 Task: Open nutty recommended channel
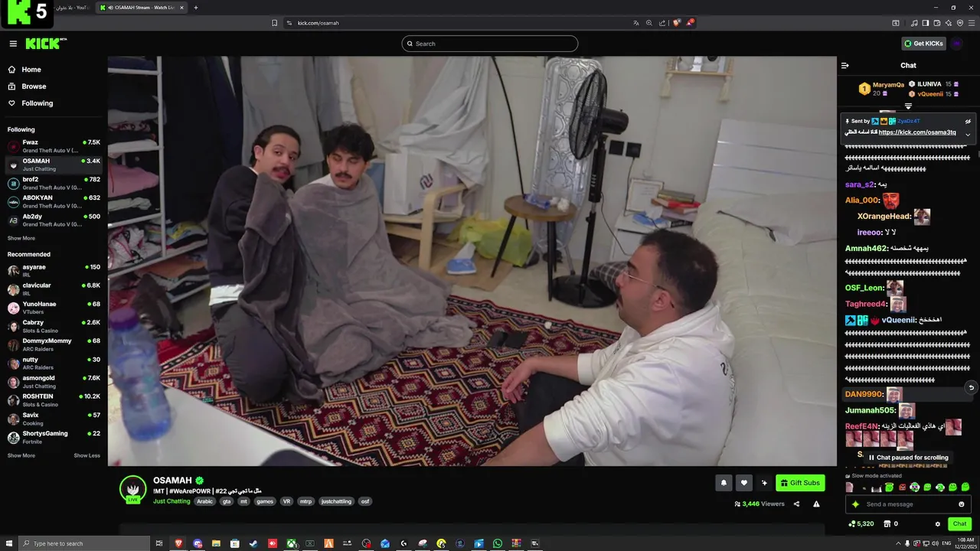click(x=54, y=363)
